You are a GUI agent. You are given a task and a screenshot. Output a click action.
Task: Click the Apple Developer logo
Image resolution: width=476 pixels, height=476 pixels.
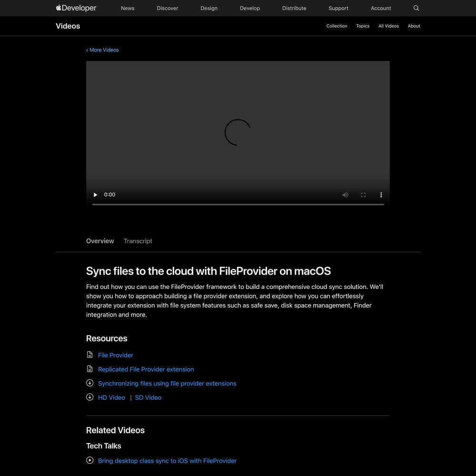pos(76,8)
